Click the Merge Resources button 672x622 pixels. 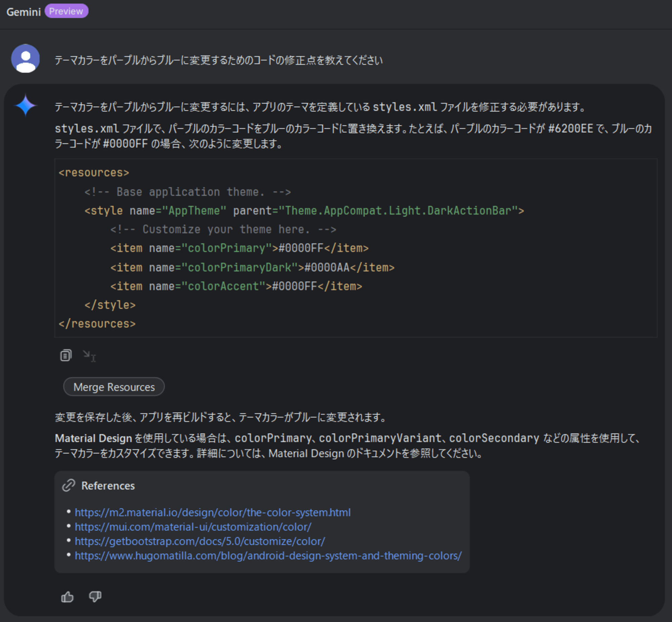[x=114, y=387]
